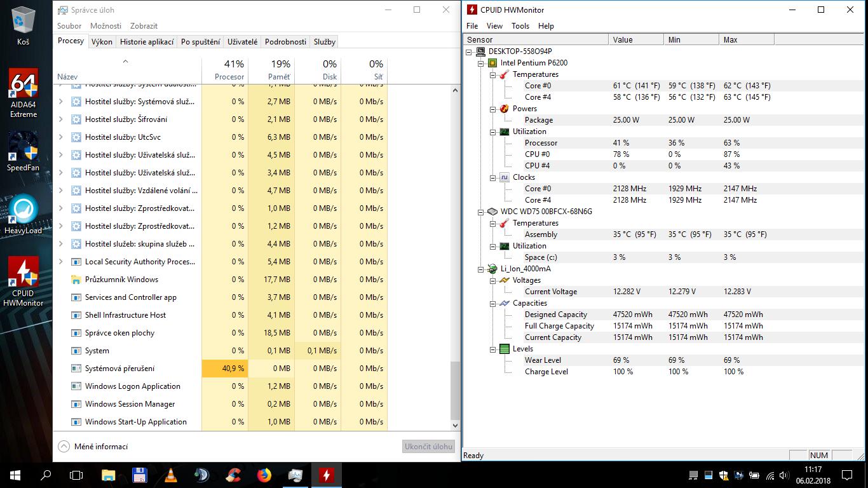
Task: Click the floppy disk app in the taskbar
Action: point(140,475)
